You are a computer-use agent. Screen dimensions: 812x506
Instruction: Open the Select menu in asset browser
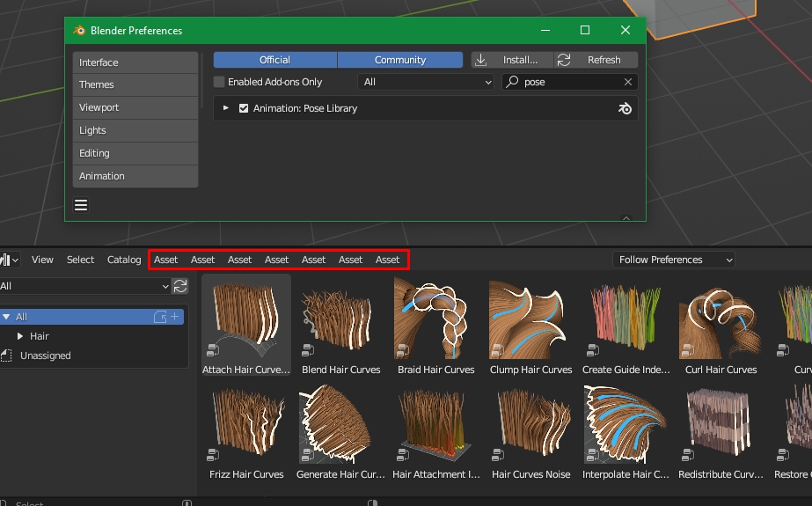click(x=80, y=260)
